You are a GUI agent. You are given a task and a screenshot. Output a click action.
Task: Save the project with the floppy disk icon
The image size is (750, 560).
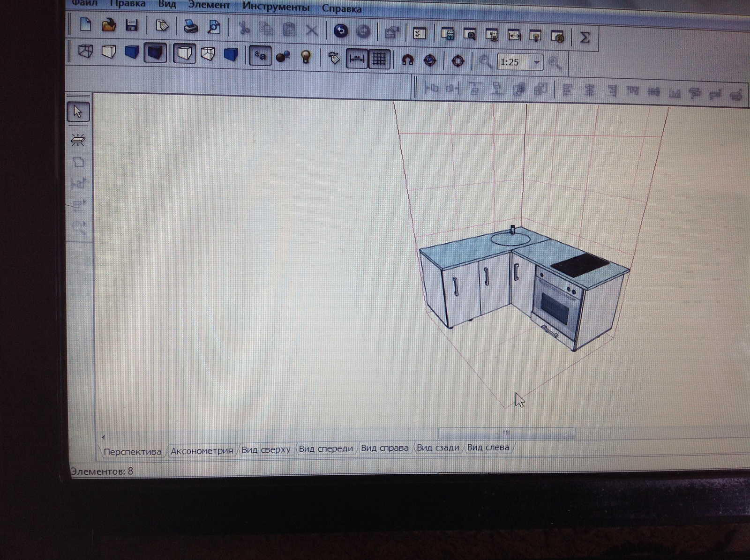point(132,25)
